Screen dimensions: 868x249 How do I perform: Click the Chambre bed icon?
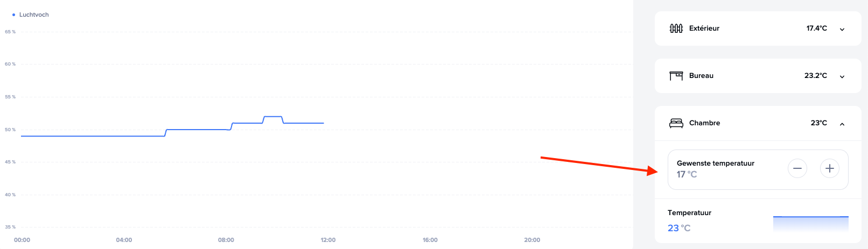point(676,123)
